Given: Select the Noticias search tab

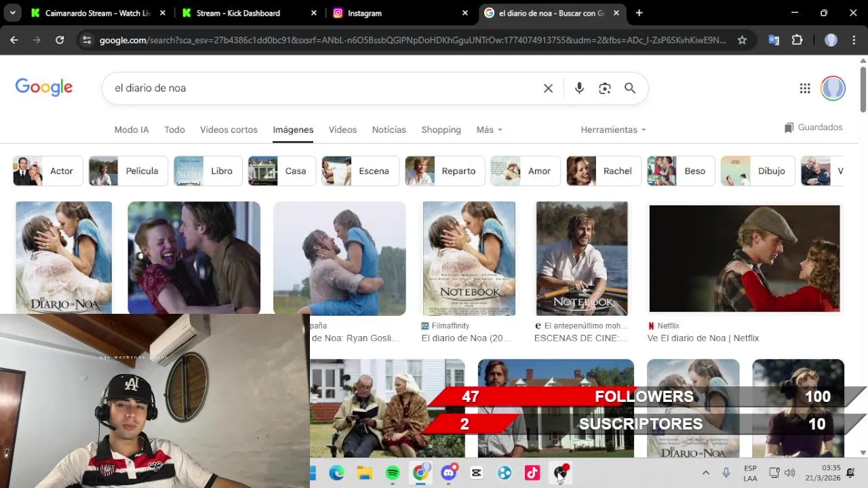Looking at the screenshot, I should point(389,129).
